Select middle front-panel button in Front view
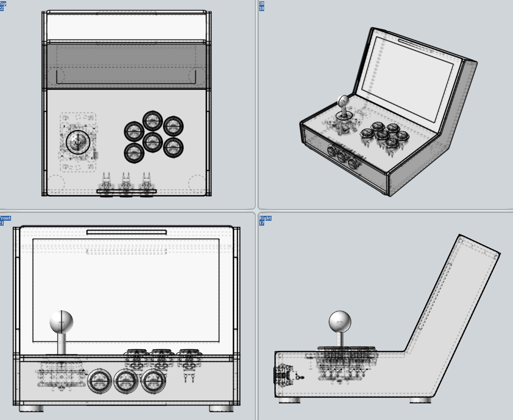513x420 pixels. [x=126, y=381]
